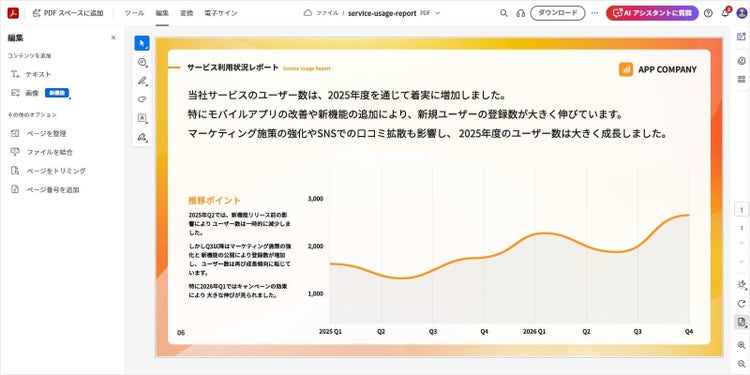Open notifications bell icon
This screenshot has height=375, width=750.
(726, 12)
